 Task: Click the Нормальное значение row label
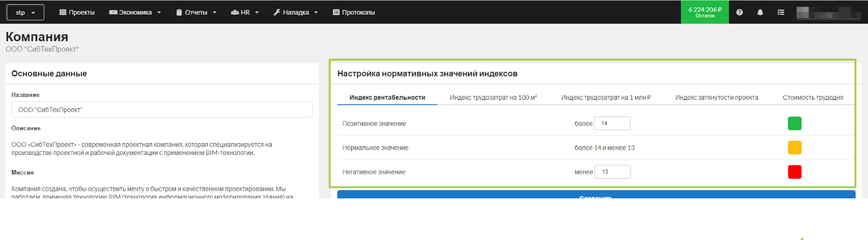click(x=375, y=148)
